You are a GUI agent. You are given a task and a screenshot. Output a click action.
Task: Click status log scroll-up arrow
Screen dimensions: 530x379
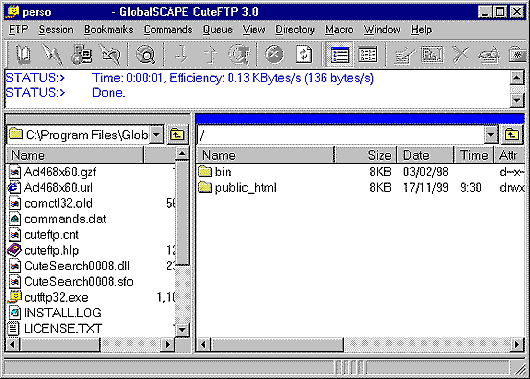point(517,78)
